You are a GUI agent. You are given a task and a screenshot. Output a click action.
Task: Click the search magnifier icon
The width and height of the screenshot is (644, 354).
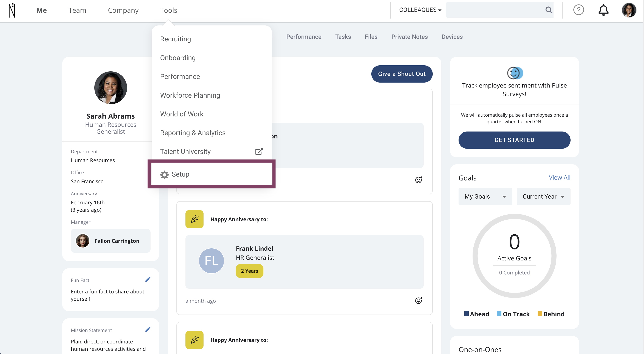click(x=549, y=10)
